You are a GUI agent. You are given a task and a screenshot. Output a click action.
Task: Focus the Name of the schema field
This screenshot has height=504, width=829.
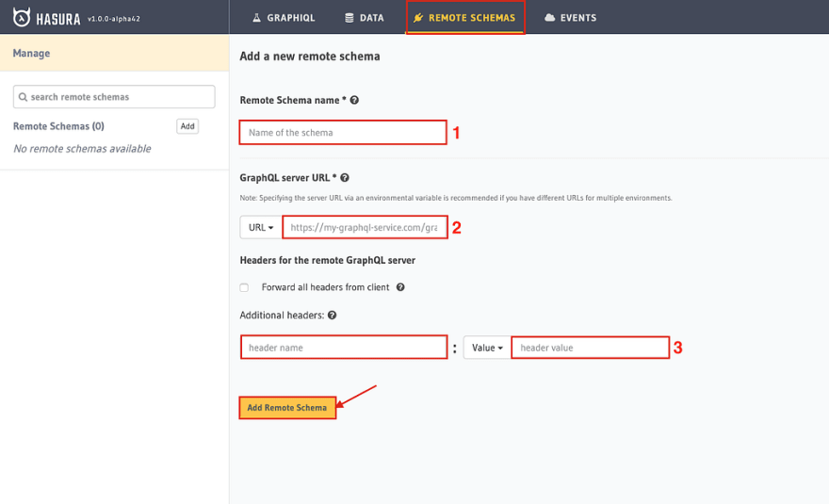point(343,132)
